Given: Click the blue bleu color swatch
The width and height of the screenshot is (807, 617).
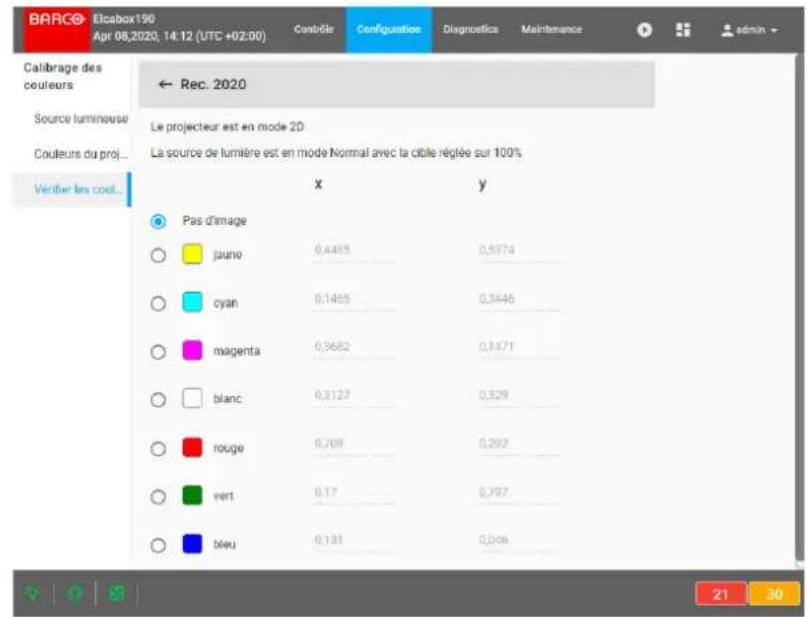Looking at the screenshot, I should point(192,544).
